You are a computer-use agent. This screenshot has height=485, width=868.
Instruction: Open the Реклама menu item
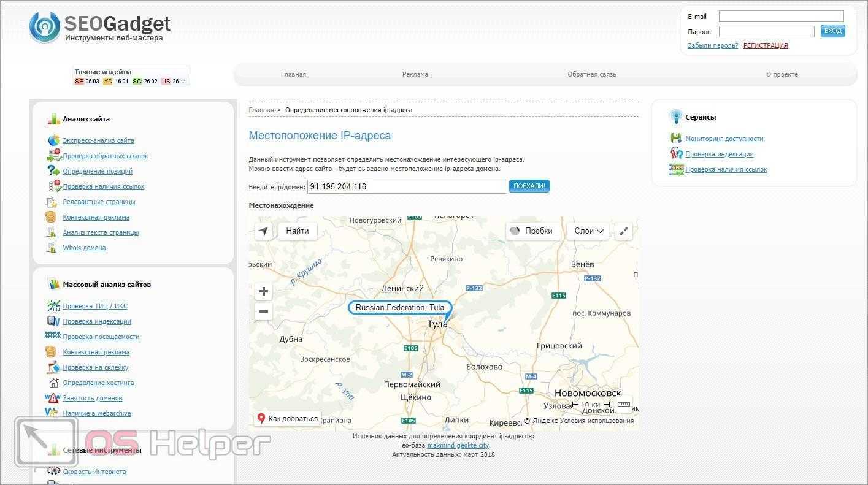coord(415,74)
